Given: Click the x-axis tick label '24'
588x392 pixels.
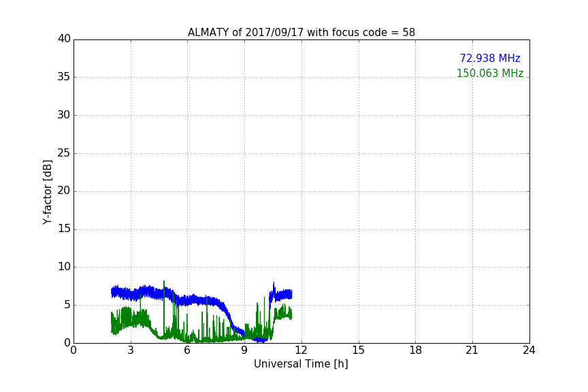Looking at the screenshot, I should click(529, 350).
